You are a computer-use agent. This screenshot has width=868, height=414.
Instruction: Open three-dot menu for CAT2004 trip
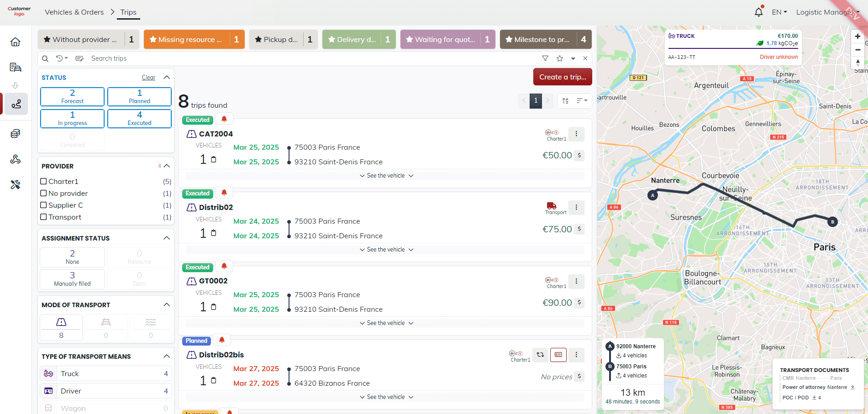point(576,134)
